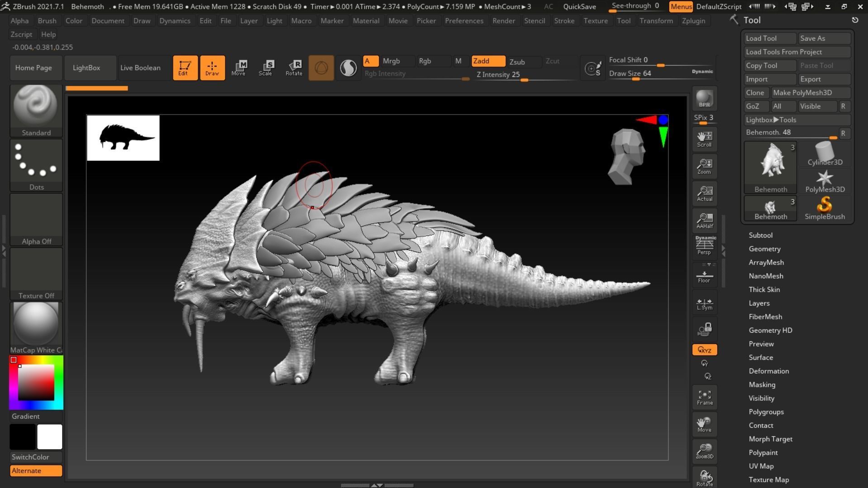This screenshot has width=868, height=488.
Task: Toggle Zadd mode
Action: pos(488,61)
